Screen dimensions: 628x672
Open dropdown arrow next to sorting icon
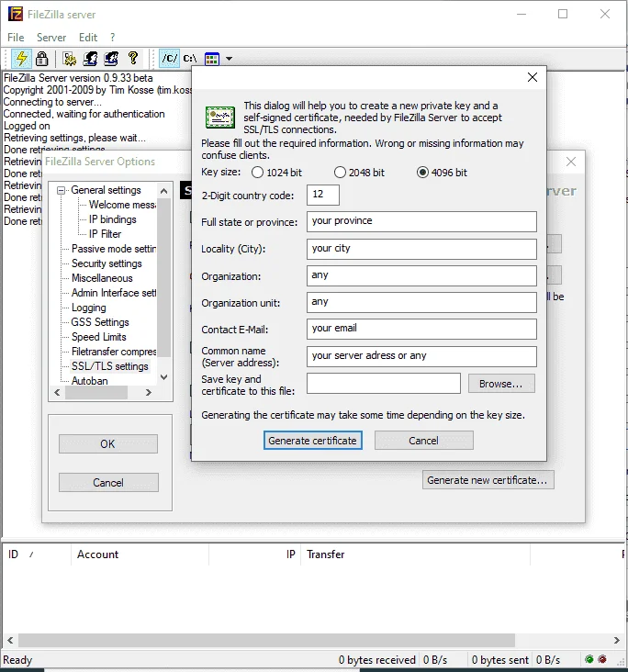229,59
